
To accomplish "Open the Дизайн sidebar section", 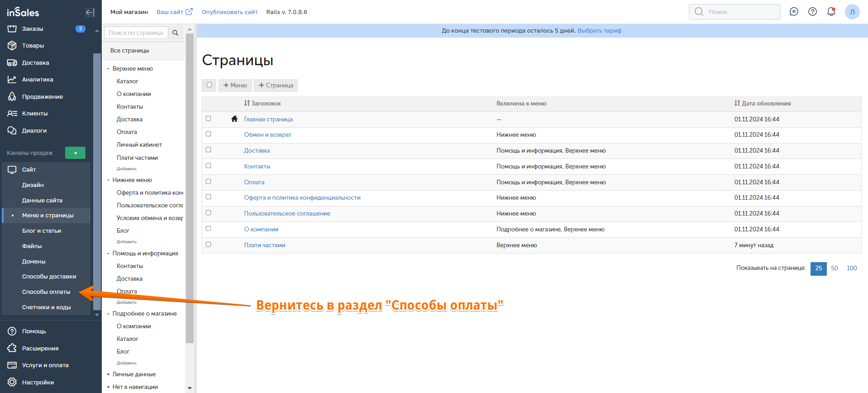I will pyautogui.click(x=33, y=185).
